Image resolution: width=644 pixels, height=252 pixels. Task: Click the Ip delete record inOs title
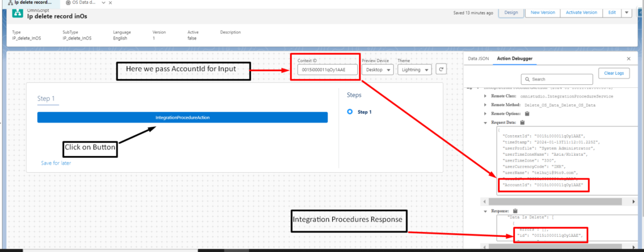point(57,16)
